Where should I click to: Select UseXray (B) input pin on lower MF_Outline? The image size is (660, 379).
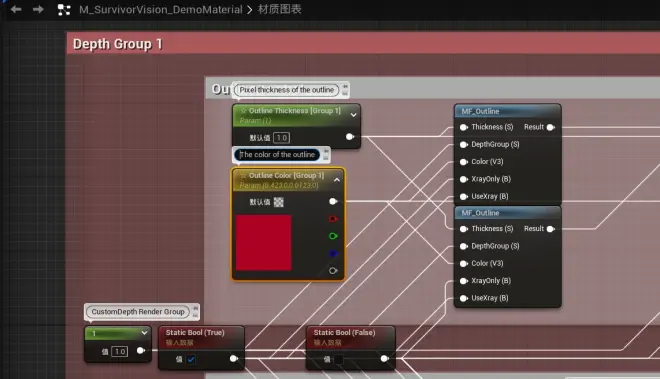pyautogui.click(x=464, y=298)
